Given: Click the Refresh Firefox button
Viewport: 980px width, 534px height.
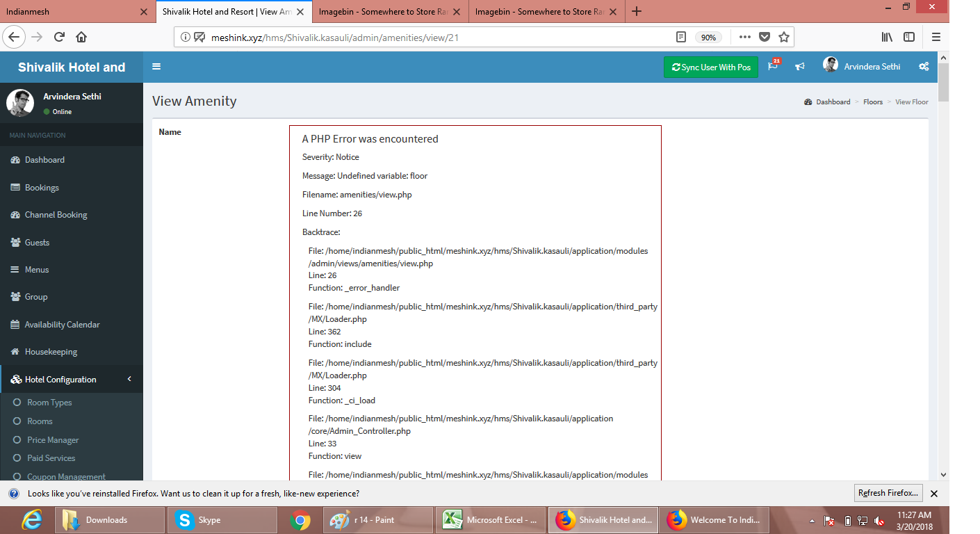Looking at the screenshot, I should (x=888, y=493).
